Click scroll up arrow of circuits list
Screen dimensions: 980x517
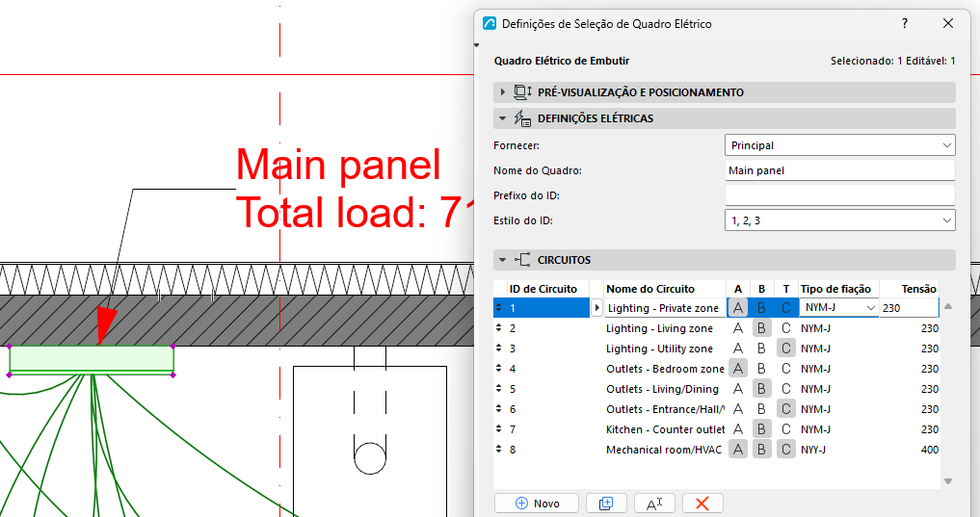coord(948,306)
